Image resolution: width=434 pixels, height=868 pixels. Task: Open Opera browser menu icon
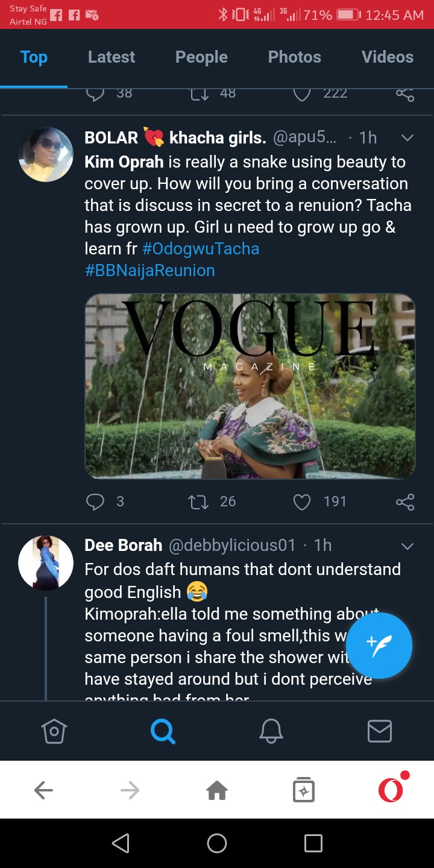(x=391, y=790)
